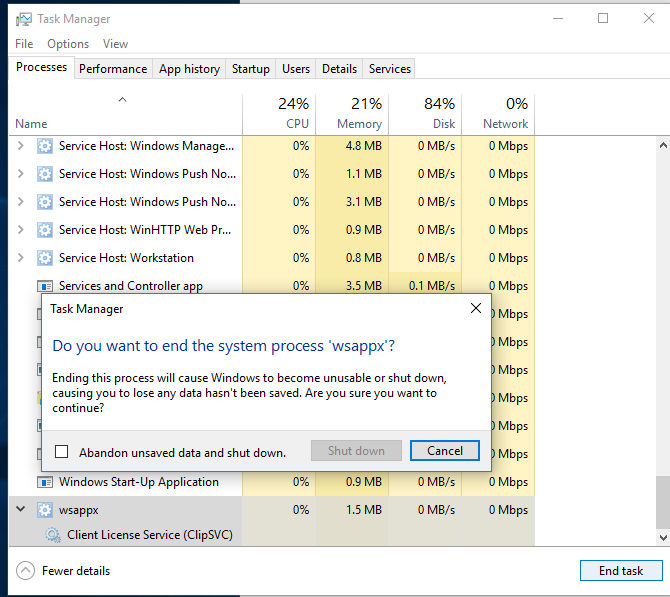Viewport: 670px width, 597px height.
Task: Switch to the Performance tab
Action: click(113, 69)
